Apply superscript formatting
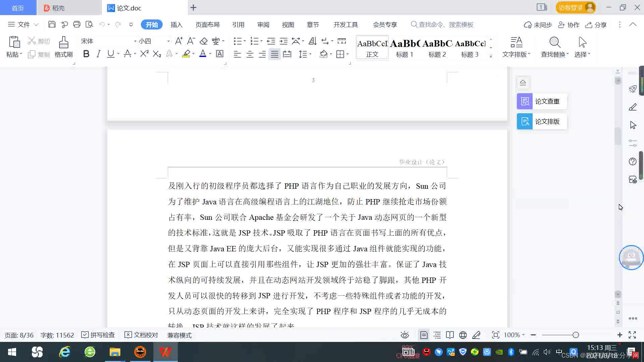This screenshot has width=644, height=362. click(144, 54)
